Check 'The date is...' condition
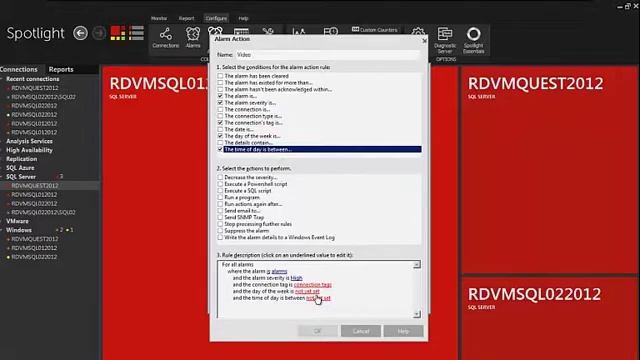Viewport: 640px width, 360px height. click(220, 129)
